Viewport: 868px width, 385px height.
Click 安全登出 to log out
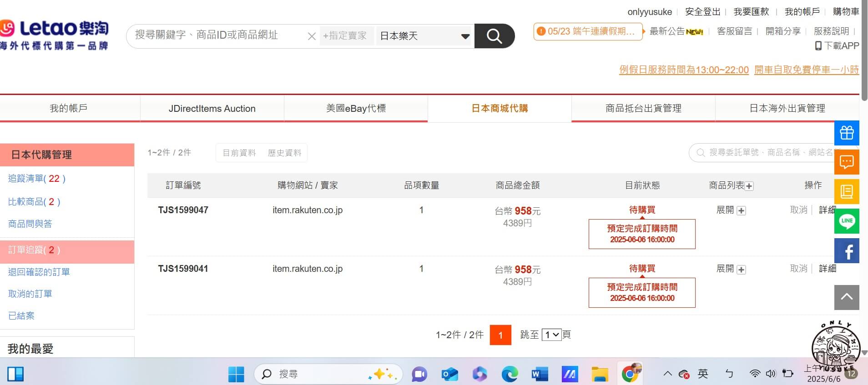[x=703, y=11]
